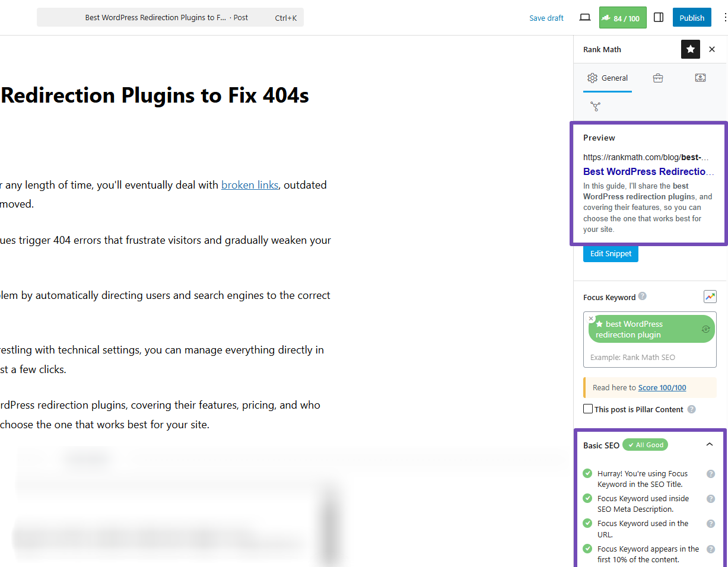This screenshot has width=728, height=567.
Task: Close the Rank Math sidebar panel
Action: point(712,50)
